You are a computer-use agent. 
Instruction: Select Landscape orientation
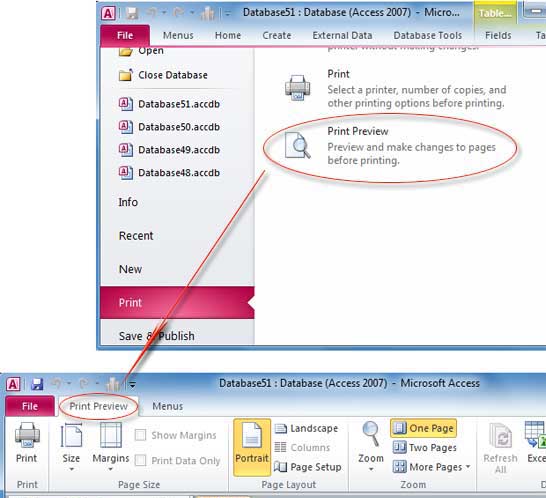[x=306, y=428]
